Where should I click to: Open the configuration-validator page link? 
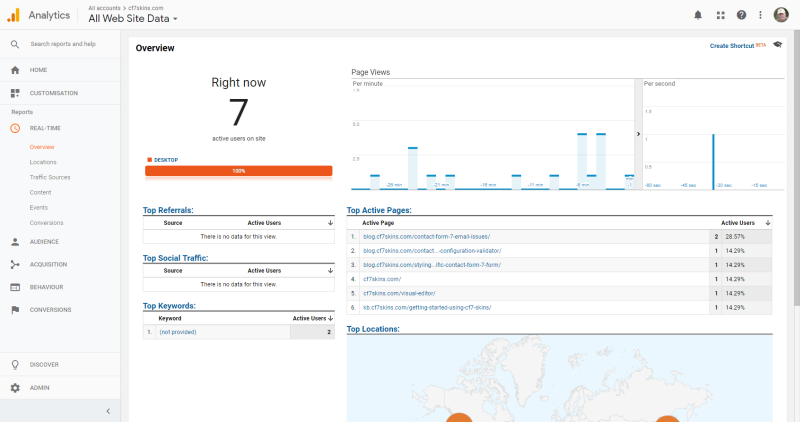coord(432,251)
